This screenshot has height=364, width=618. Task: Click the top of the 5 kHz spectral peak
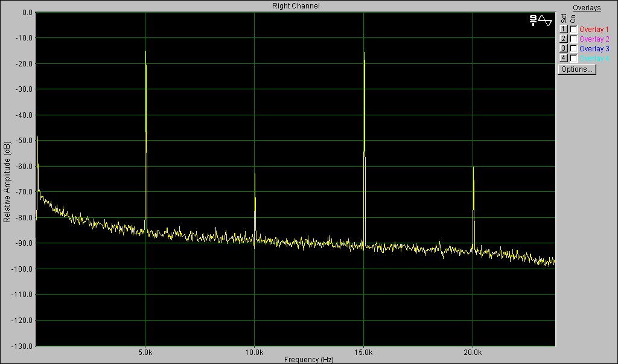pyautogui.click(x=145, y=51)
